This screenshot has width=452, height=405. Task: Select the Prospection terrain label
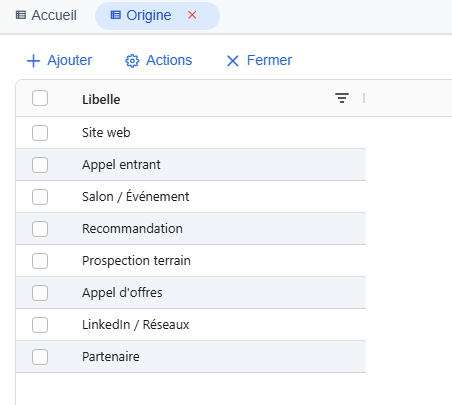click(136, 261)
